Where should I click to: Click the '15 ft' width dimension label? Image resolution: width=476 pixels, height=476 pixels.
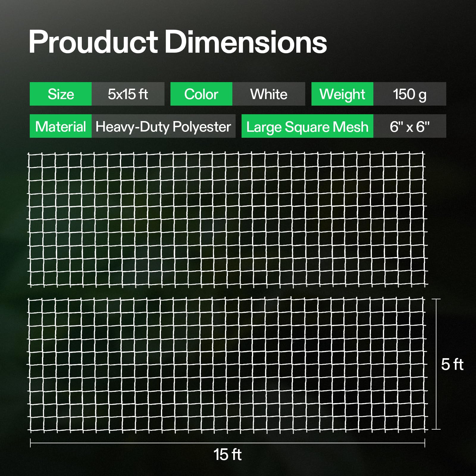[228, 455]
